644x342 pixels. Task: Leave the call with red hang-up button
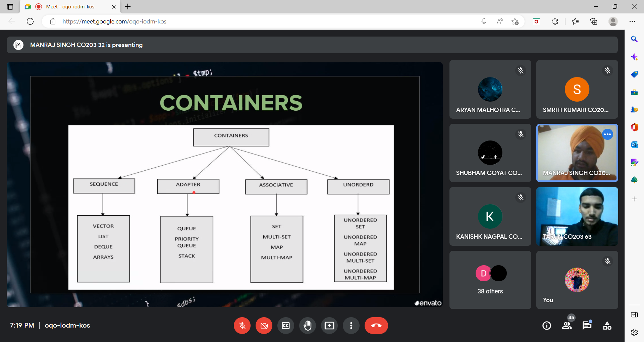[x=376, y=326]
